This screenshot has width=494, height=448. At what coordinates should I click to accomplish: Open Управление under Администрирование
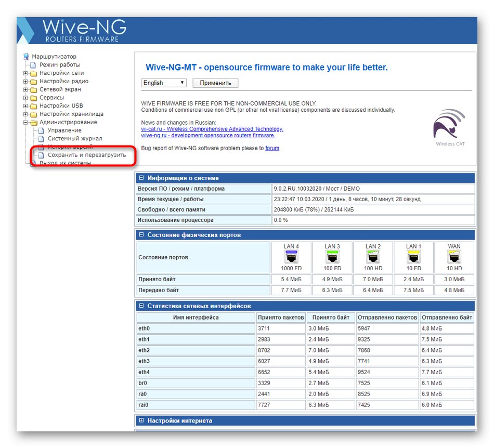tap(64, 130)
